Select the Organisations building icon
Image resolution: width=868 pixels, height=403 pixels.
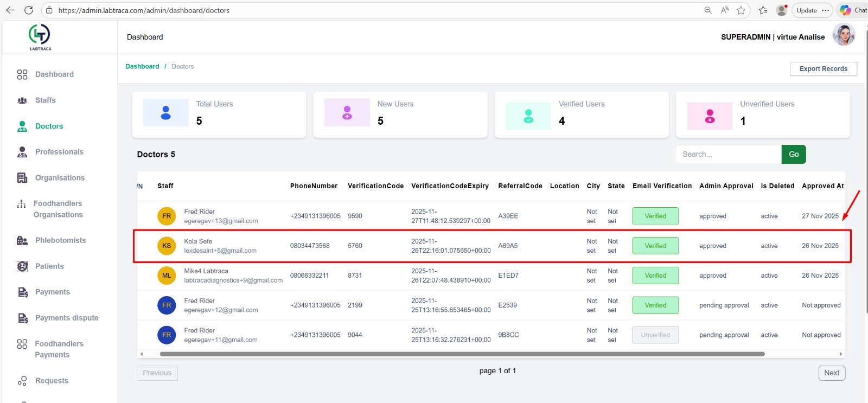(x=22, y=178)
